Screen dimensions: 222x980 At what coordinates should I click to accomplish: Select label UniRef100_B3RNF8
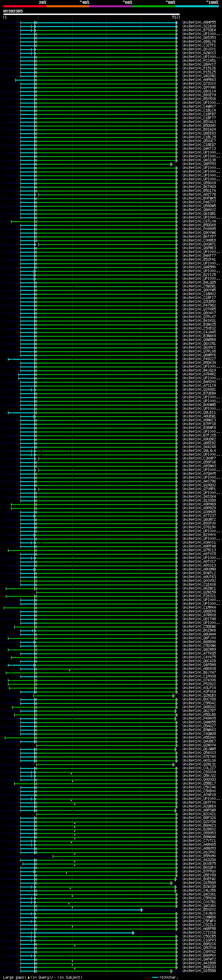point(199,428)
